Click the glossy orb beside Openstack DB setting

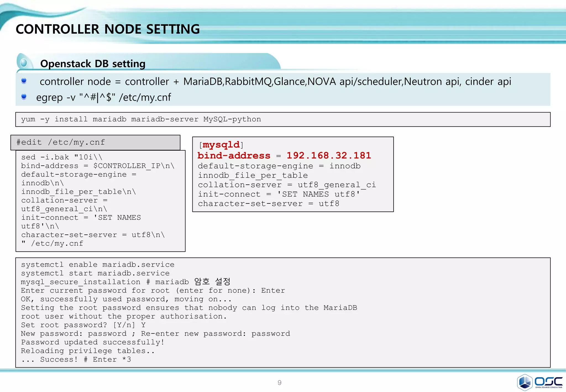(24, 63)
